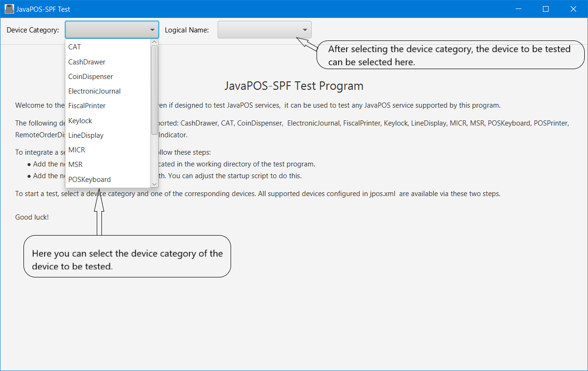Pick ElectronicJournal from the category list
588x371 pixels.
pos(94,91)
